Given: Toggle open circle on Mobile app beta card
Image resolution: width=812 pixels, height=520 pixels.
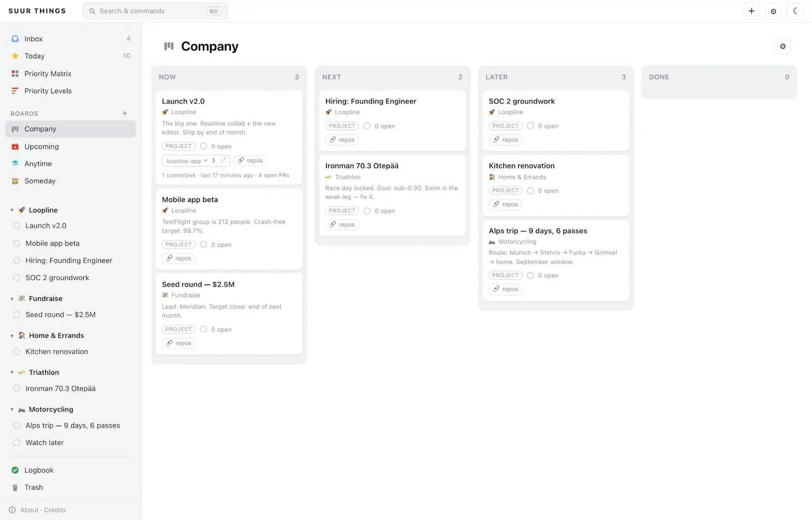Looking at the screenshot, I should [x=204, y=245].
